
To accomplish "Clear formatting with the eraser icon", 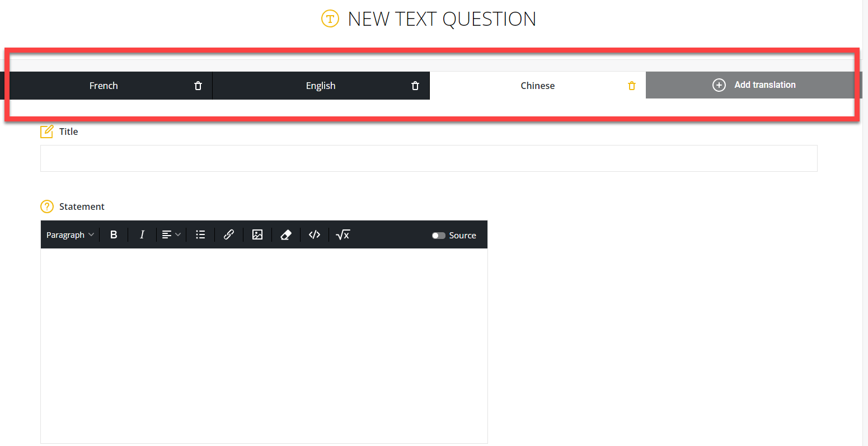I will pos(286,235).
